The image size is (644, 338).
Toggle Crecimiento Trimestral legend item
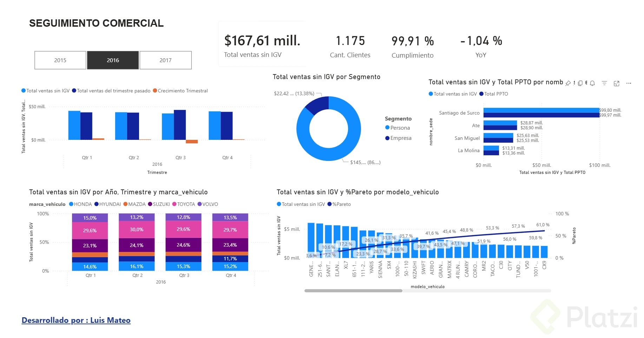(180, 91)
